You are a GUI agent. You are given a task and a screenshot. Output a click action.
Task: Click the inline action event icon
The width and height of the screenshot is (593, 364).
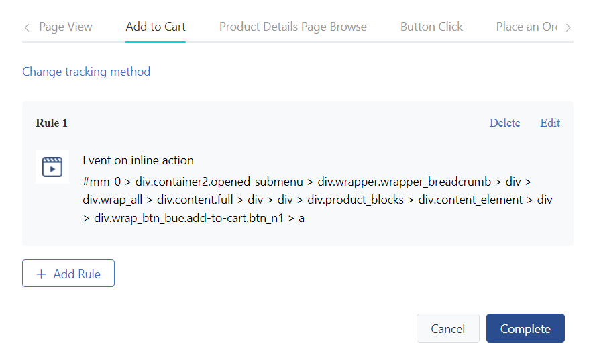pos(52,166)
